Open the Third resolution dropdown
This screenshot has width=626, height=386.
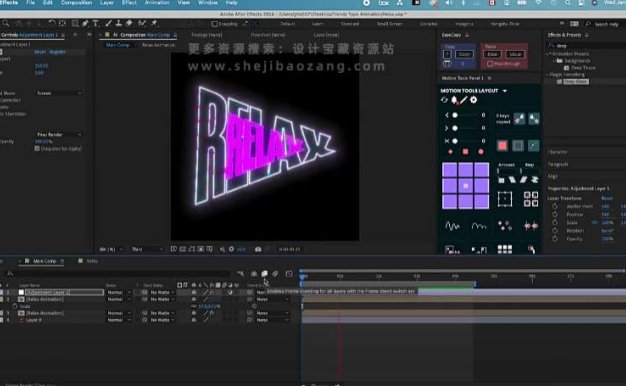(147, 249)
